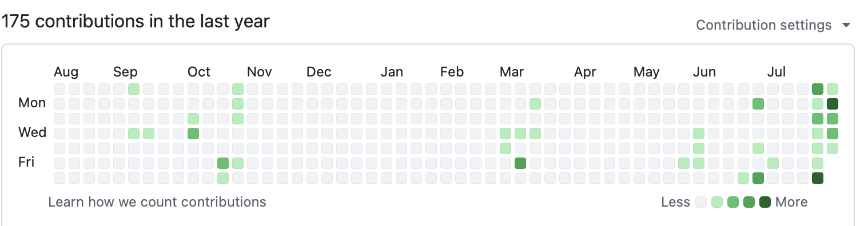The height and width of the screenshot is (226, 868).
Task: Select the light green legend swatch
Action: (717, 202)
